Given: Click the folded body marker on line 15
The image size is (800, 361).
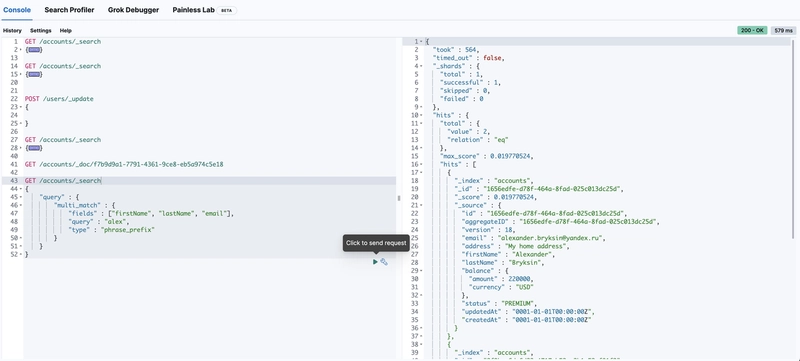Looking at the screenshot, I should pyautogui.click(x=35, y=74).
